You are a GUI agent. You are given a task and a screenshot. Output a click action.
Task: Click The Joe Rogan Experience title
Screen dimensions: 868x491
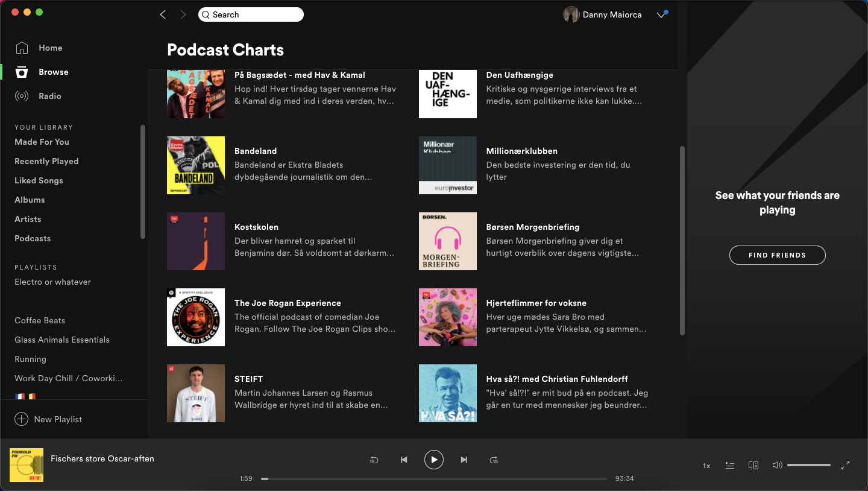tap(288, 303)
